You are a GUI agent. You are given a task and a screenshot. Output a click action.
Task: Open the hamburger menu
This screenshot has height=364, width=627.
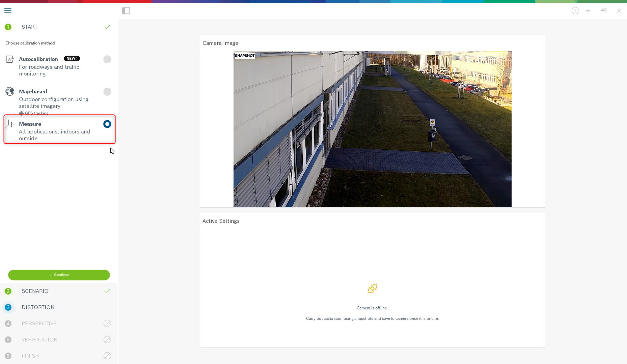[8, 11]
